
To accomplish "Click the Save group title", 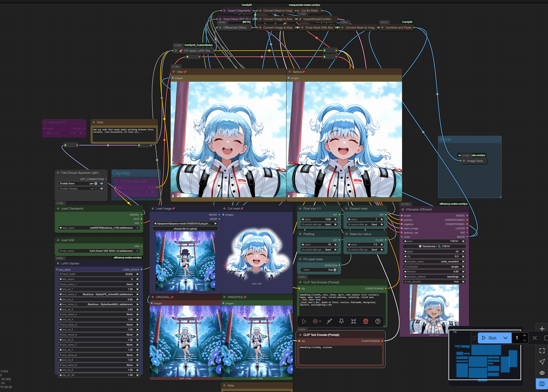I will coord(445,139).
